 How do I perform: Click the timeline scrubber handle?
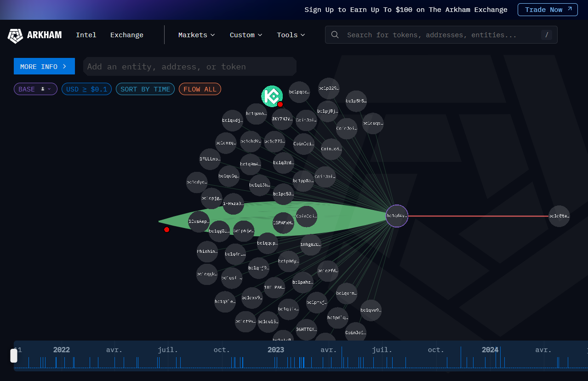tap(14, 355)
